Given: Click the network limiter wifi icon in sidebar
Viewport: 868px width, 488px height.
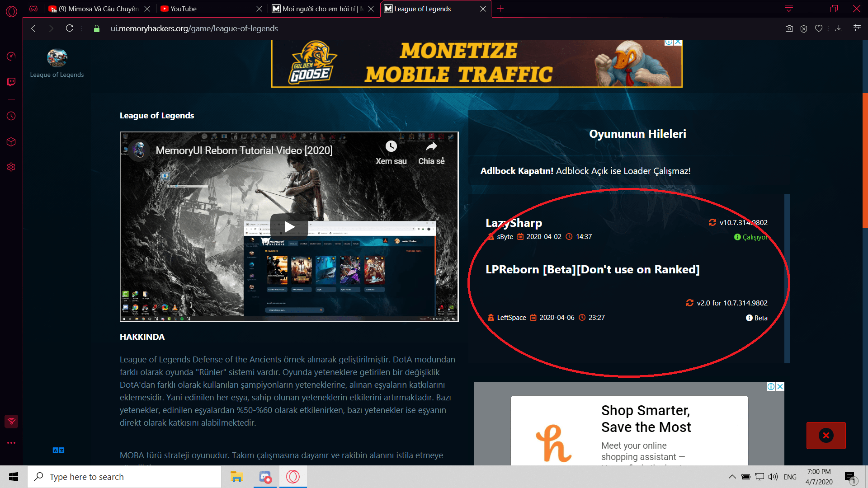Looking at the screenshot, I should [x=11, y=422].
